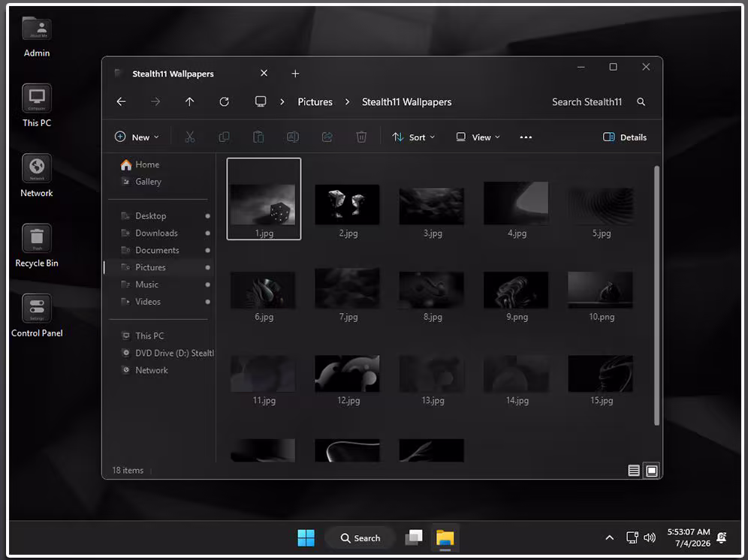Screen dimensions: 748x560
Task: Go up one folder level
Action: coord(189,101)
